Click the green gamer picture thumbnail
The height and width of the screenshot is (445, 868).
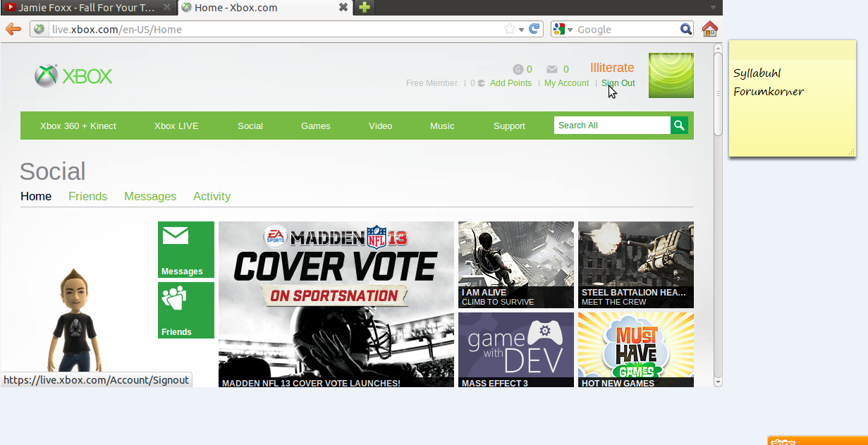[671, 75]
